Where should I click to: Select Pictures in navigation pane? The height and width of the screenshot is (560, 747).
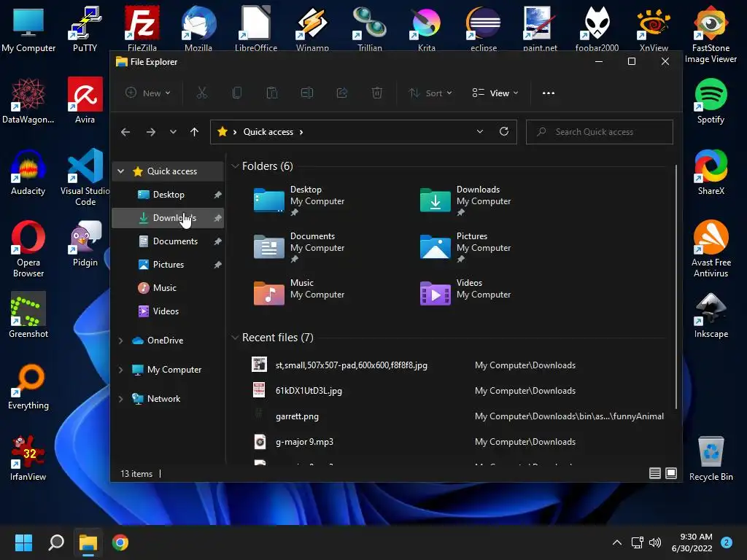click(x=168, y=264)
